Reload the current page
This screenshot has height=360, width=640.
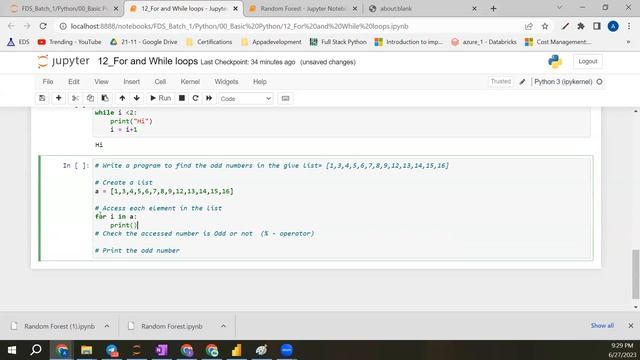(x=43, y=26)
